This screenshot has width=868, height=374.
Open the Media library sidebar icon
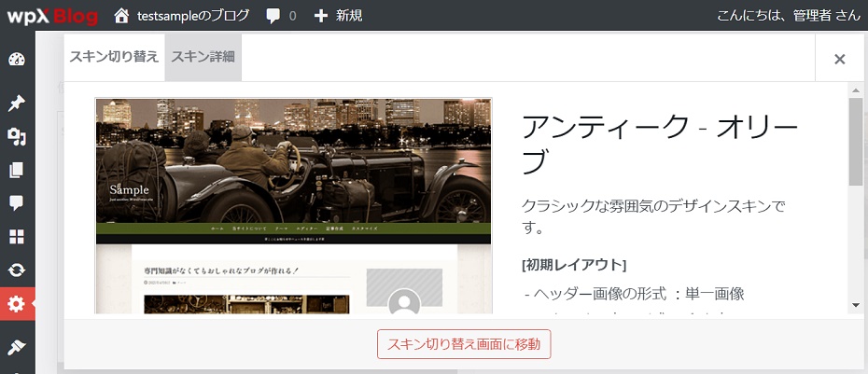pos(17,137)
